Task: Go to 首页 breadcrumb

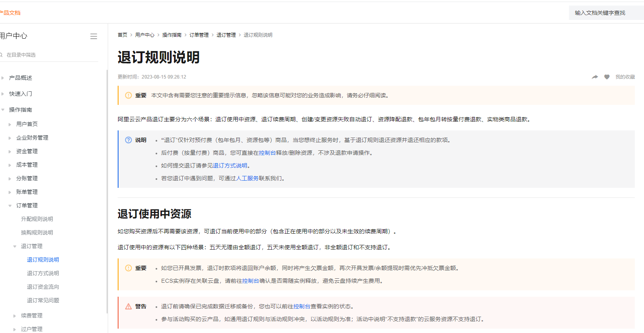Action: click(x=122, y=35)
